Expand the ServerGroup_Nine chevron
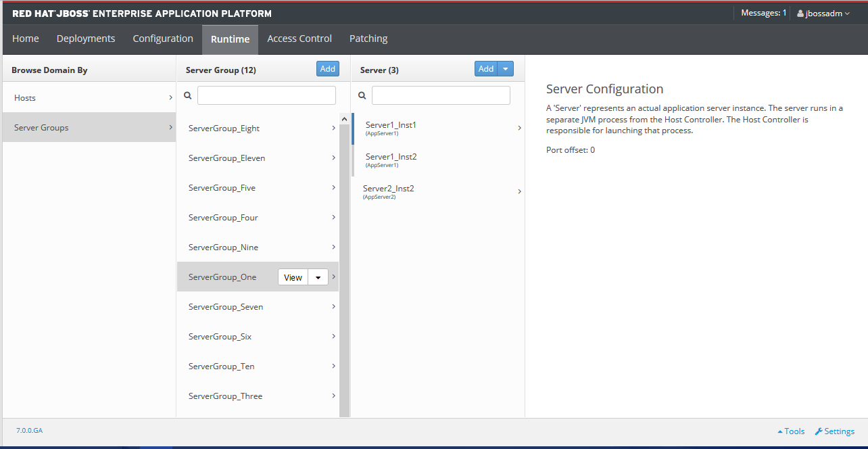The image size is (868, 449). (334, 247)
